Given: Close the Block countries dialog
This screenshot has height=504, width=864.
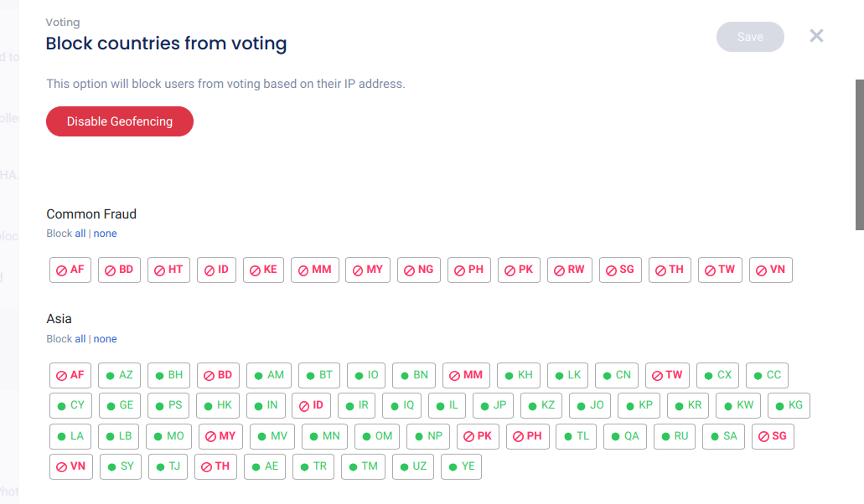Looking at the screenshot, I should coord(816,36).
